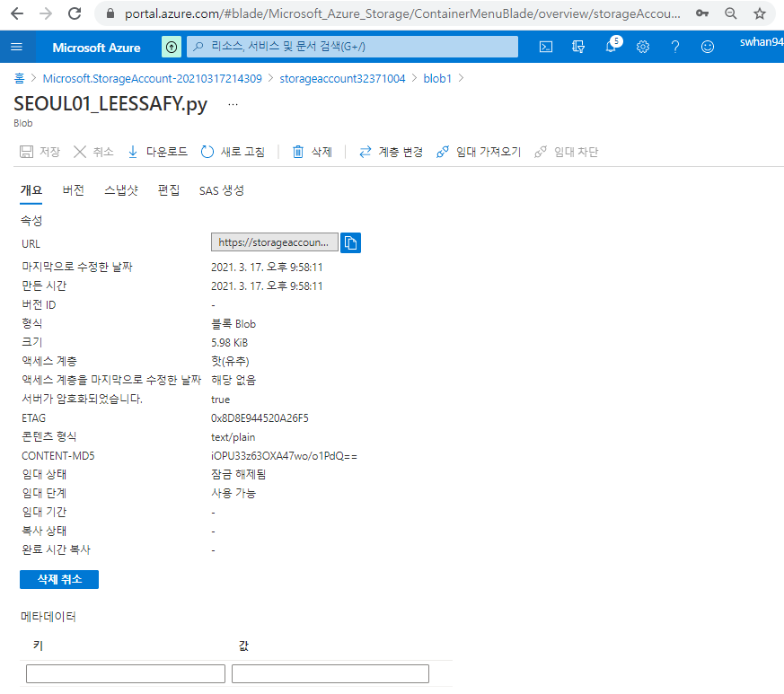Click the ETAG value 0x8D8E944520A26F5
Viewport: 784px width, 694px height.
260,418
